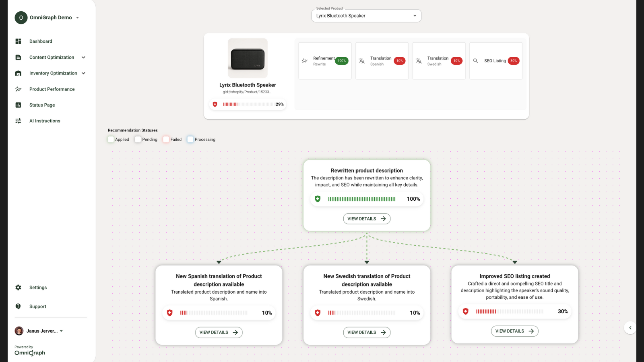Click red shield icon in Spanish translation card
The image size is (644, 362).
click(x=170, y=313)
